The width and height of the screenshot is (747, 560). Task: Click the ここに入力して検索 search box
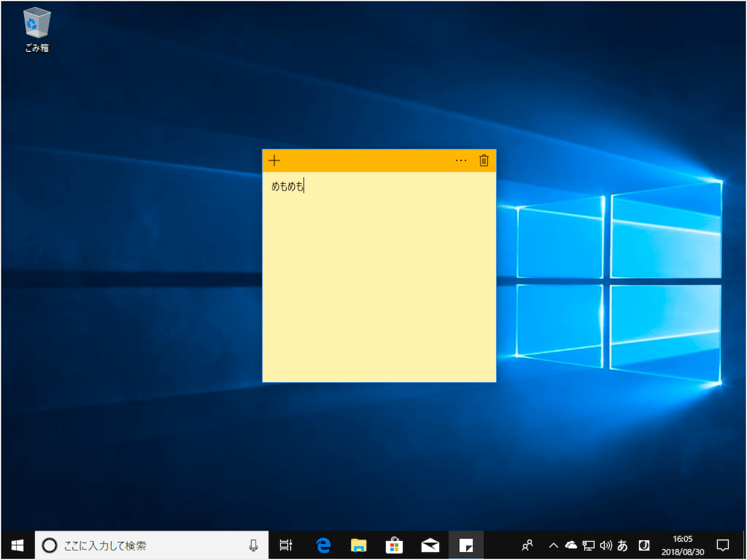point(152,545)
